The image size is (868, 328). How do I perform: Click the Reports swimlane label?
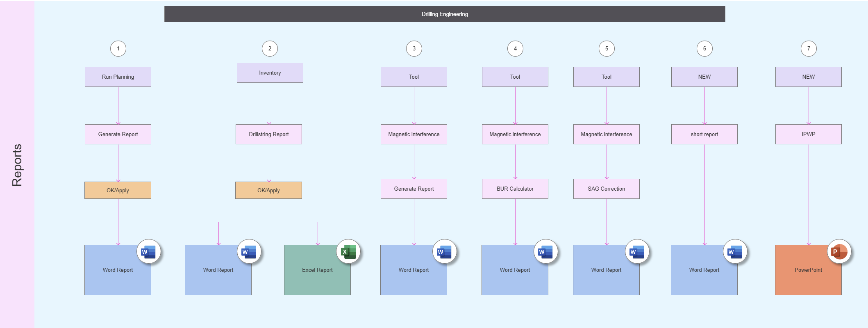17,165
